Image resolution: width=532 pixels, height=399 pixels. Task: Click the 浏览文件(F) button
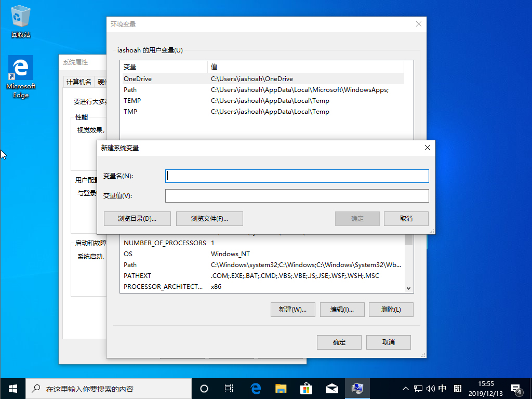pos(209,218)
